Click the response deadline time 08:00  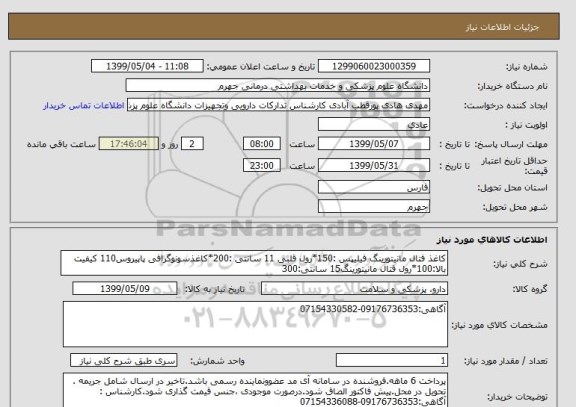(262, 144)
